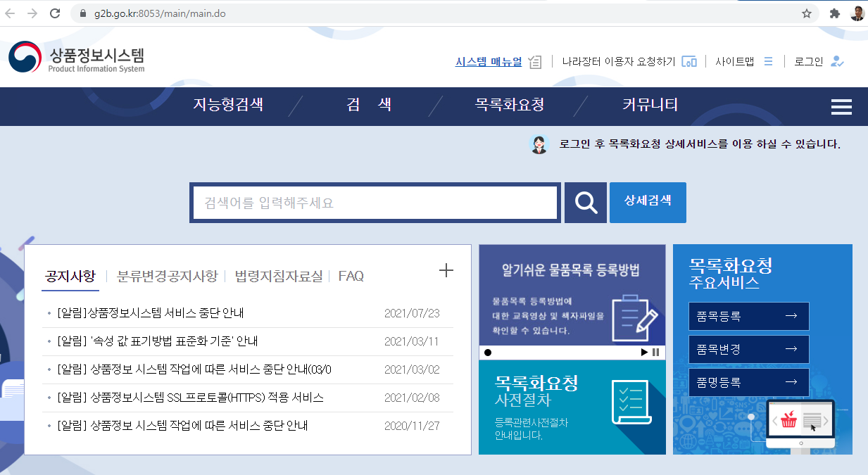The height and width of the screenshot is (475, 868).
Task: Click the 품명등록 button
Action: click(x=749, y=382)
